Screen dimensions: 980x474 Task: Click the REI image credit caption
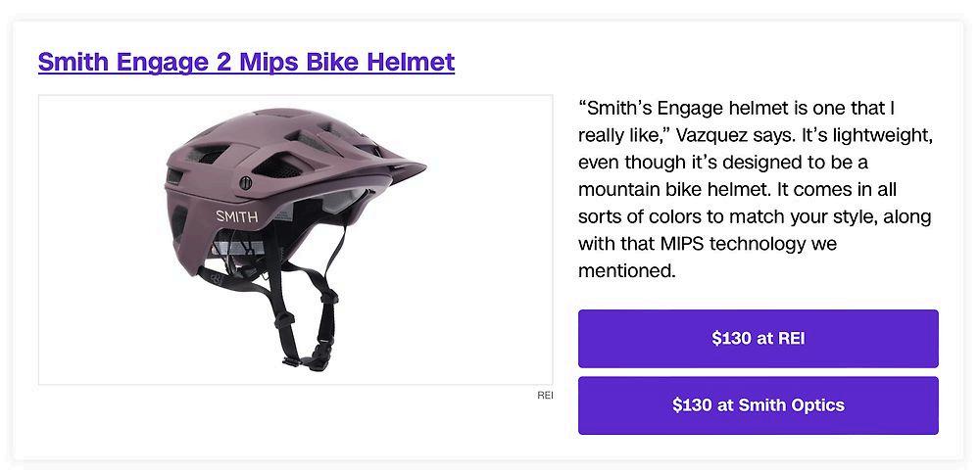(x=545, y=396)
